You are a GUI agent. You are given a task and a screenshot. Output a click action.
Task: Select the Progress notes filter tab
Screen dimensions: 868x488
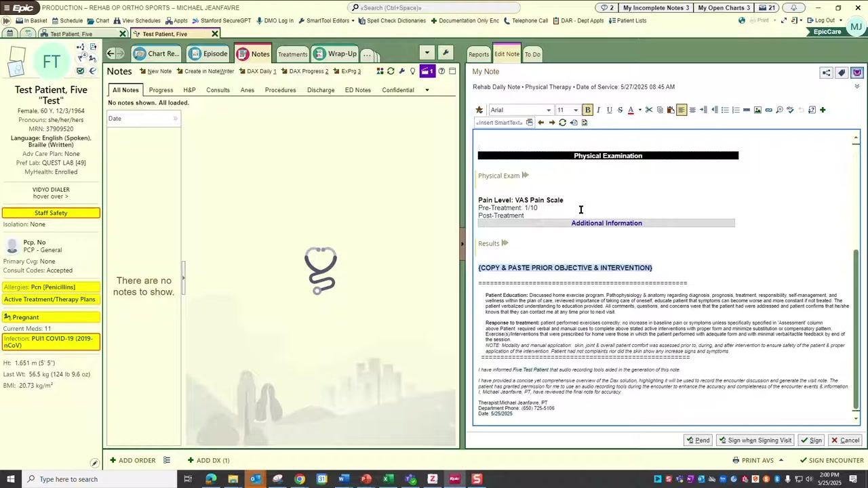pos(161,90)
